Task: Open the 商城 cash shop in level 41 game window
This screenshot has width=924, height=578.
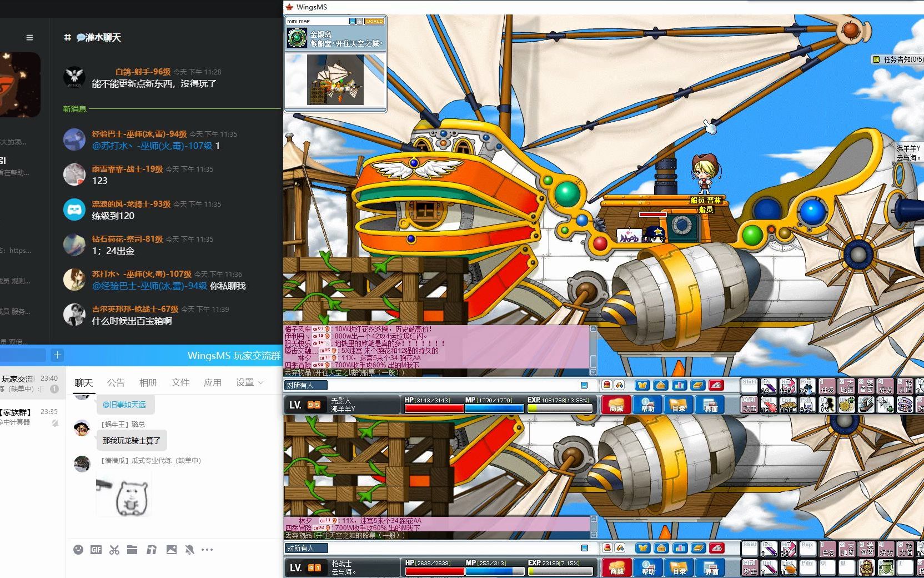Action: [x=616, y=567]
